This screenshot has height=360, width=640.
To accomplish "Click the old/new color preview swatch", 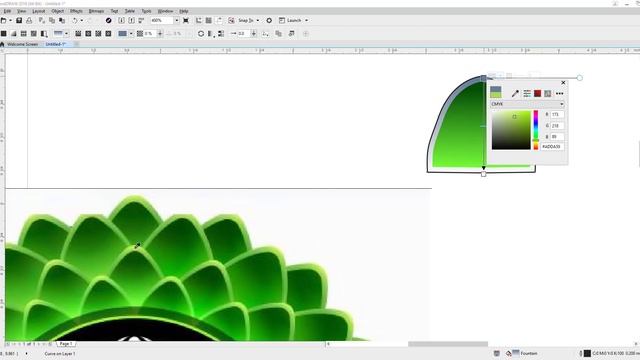I will tap(496, 92).
